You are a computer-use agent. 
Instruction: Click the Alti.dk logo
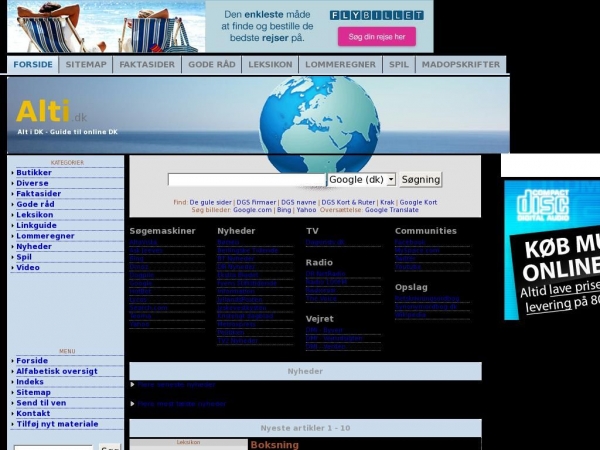(52, 111)
